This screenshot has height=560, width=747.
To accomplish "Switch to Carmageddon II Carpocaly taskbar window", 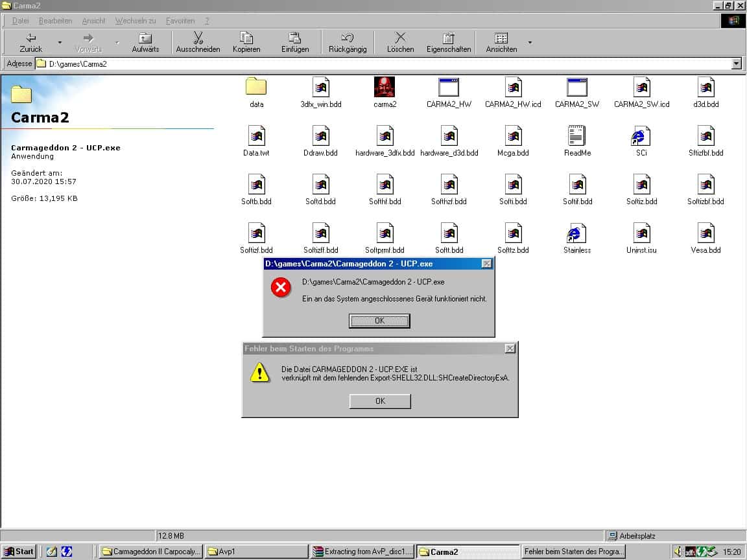I will pyautogui.click(x=151, y=552).
